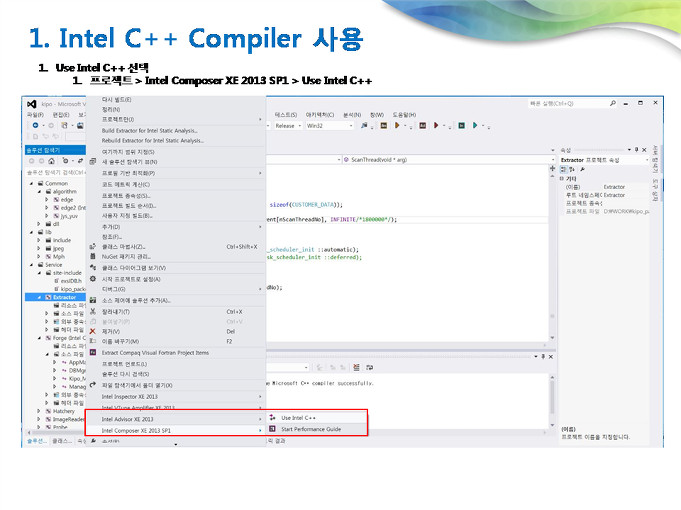Viewport: 681px width, 510px height.
Task: Click the Home icon in Solution Explorer
Action: [x=51, y=161]
